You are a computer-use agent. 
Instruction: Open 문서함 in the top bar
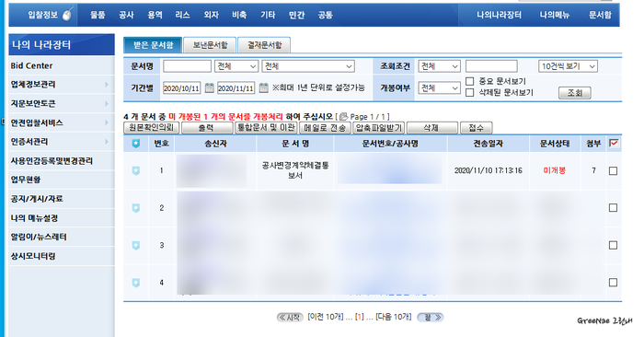(600, 16)
